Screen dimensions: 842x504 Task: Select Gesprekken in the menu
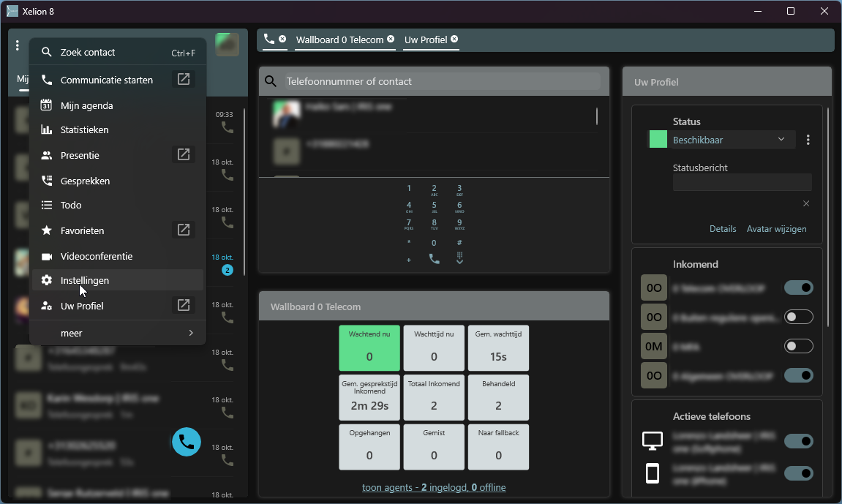click(118, 181)
